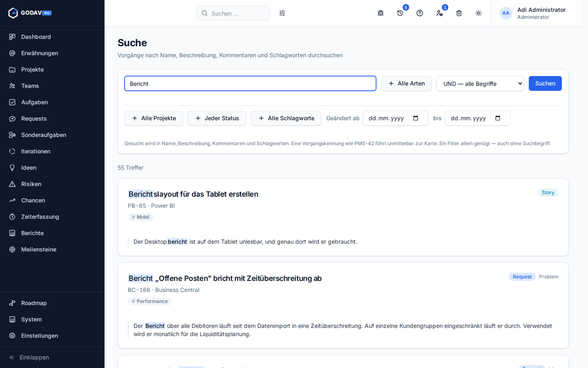Open Erwähnungen in sidebar
The image size is (588, 368).
[x=52, y=53]
